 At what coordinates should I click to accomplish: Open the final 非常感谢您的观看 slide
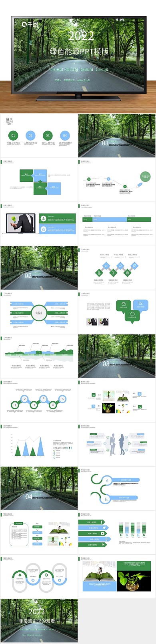click(39, 621)
